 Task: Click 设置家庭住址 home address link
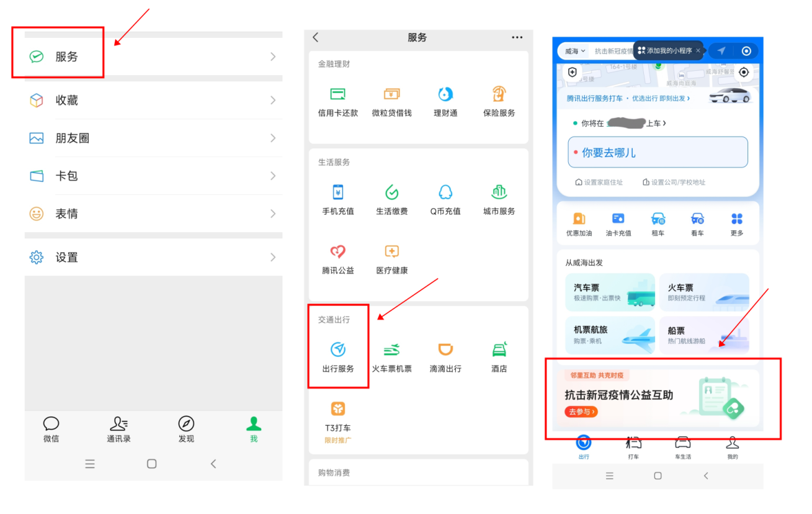tap(599, 183)
